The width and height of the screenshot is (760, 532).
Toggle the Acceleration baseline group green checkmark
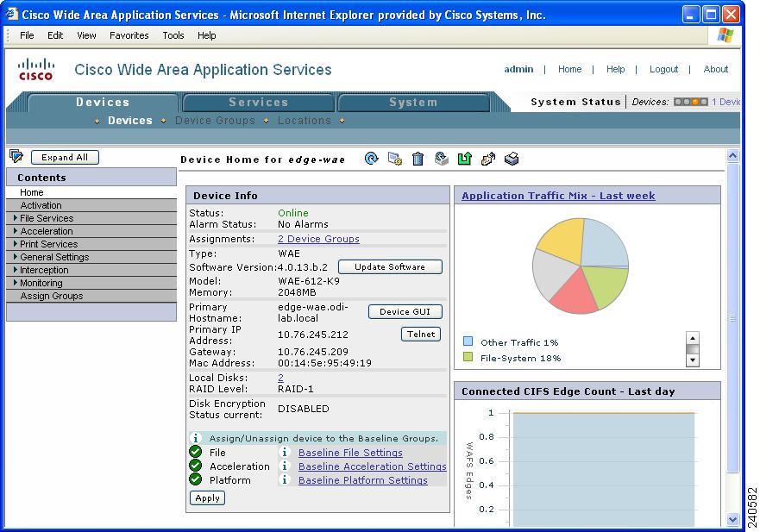195,466
